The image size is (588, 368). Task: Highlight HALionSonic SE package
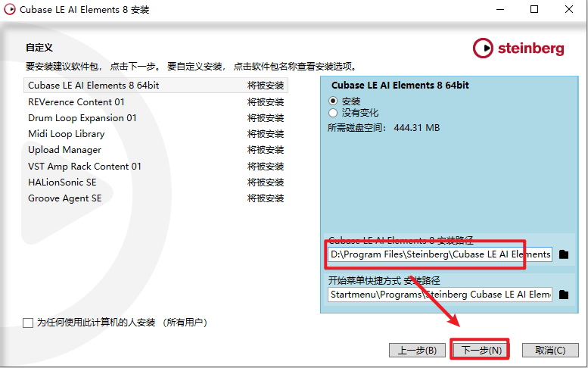(62, 182)
